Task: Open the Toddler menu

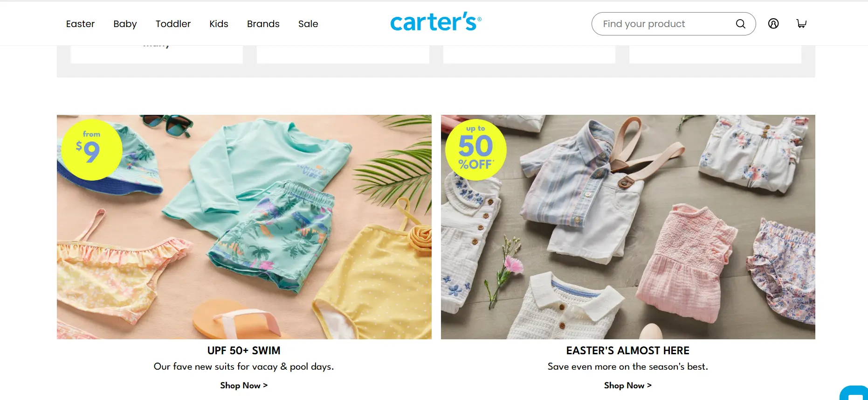Action: tap(173, 24)
